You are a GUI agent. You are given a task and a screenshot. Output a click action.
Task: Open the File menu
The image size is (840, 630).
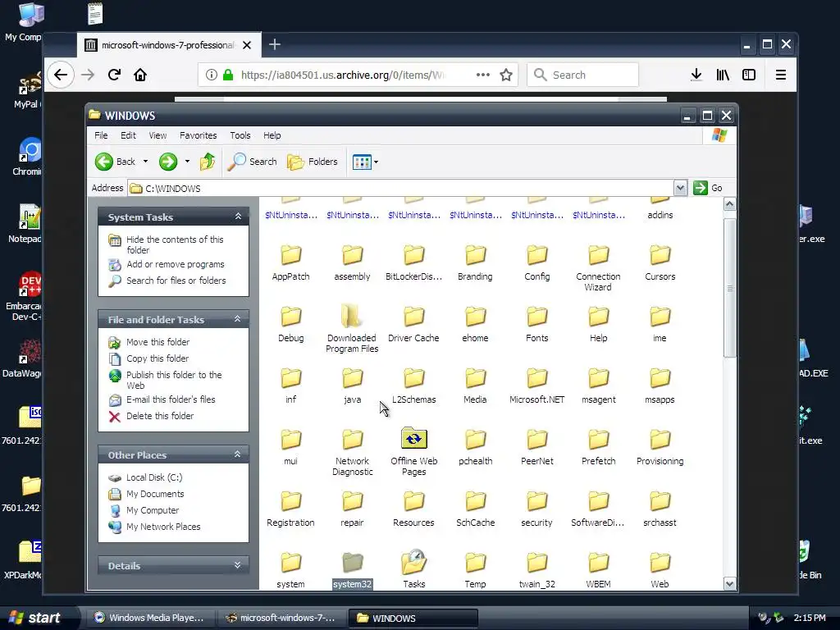point(101,135)
